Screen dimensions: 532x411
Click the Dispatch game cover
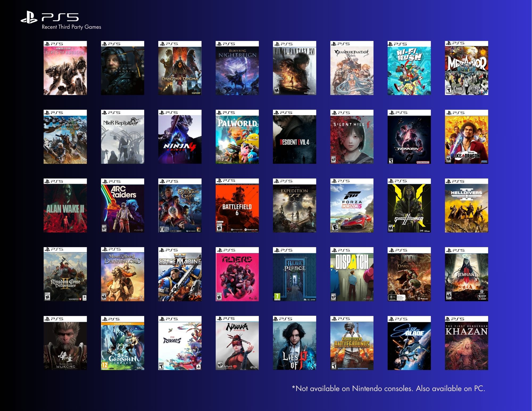pyautogui.click(x=352, y=274)
